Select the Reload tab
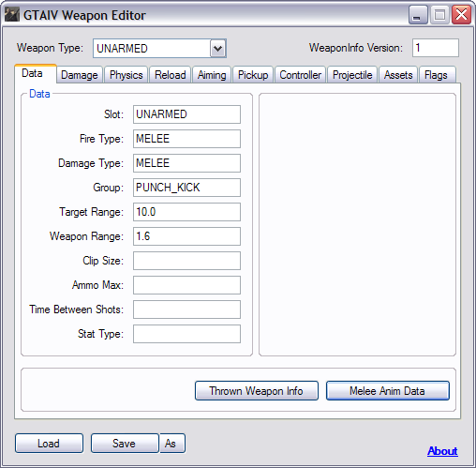The width and height of the screenshot is (476, 468). click(x=171, y=75)
